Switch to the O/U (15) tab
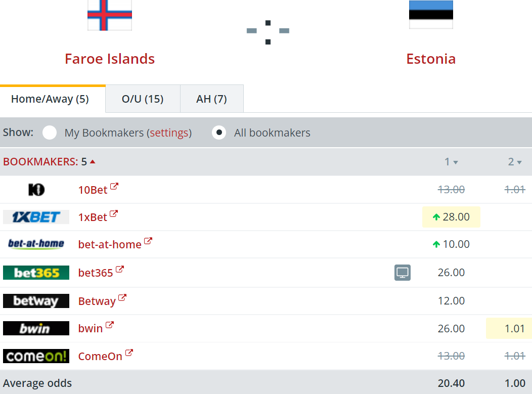Image resolution: width=532 pixels, height=394 pixels. [143, 99]
